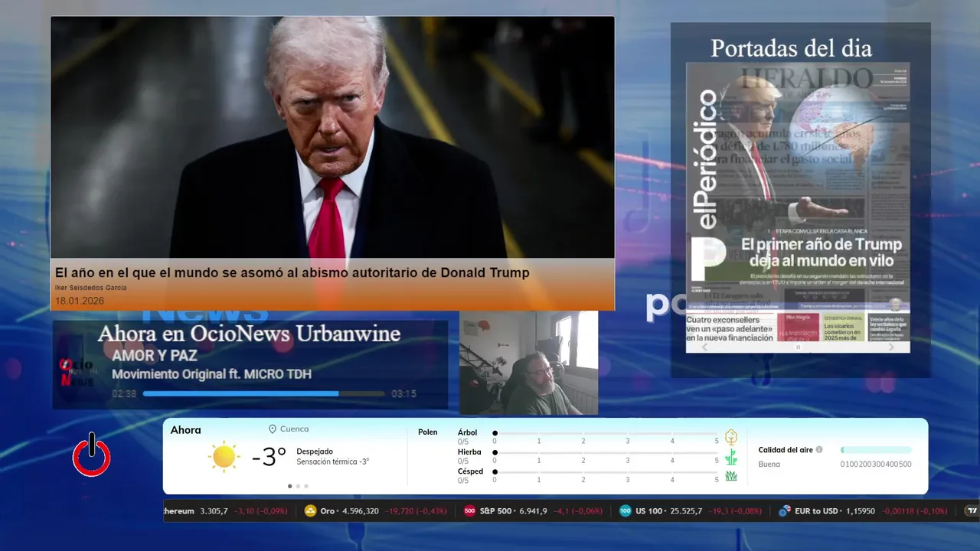
Task: Select third weather widget page dot
Action: [306, 486]
